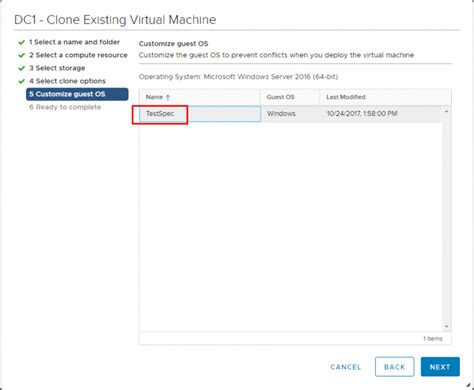Click the Next button
This screenshot has height=390, width=474.
[440, 367]
